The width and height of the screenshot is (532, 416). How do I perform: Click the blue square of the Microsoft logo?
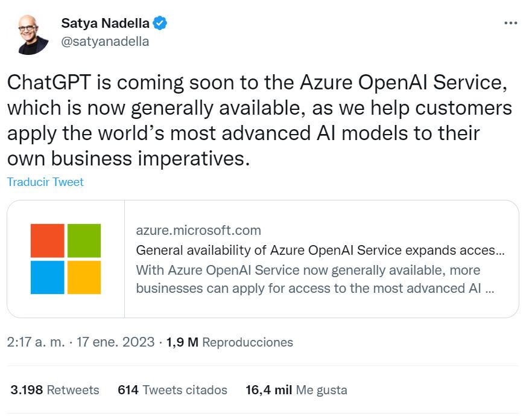(48, 277)
